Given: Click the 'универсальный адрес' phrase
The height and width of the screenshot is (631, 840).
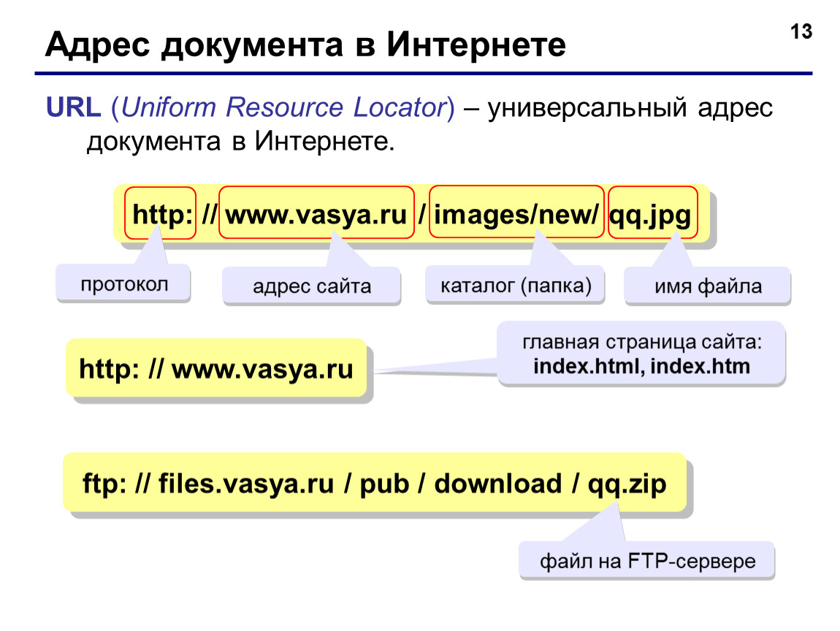Looking at the screenshot, I should (630, 108).
